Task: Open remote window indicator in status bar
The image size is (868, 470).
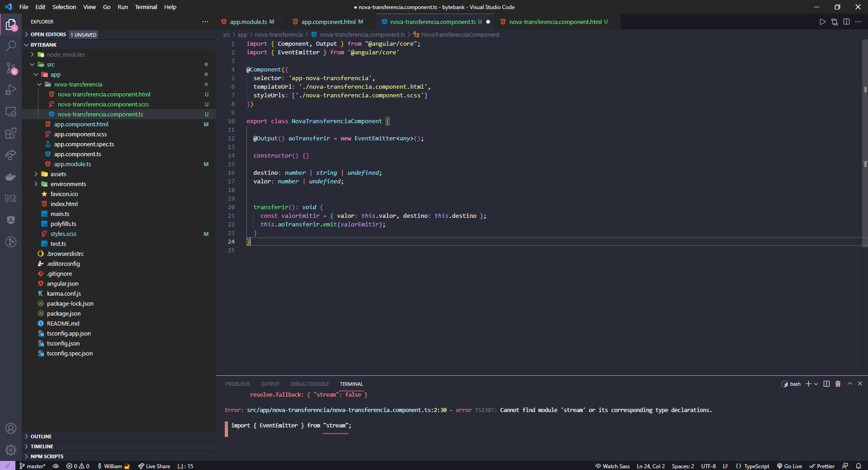Action: [7, 466]
